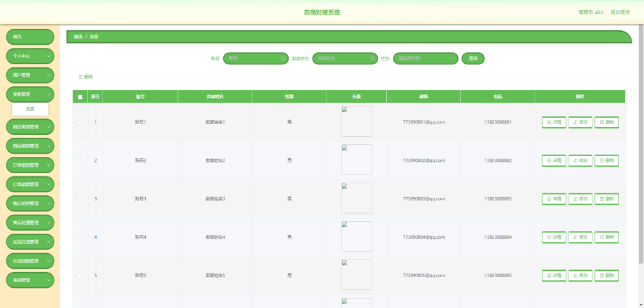Expand the 商品信息管理 sidebar menu
644x308 pixels.
(x=30, y=146)
